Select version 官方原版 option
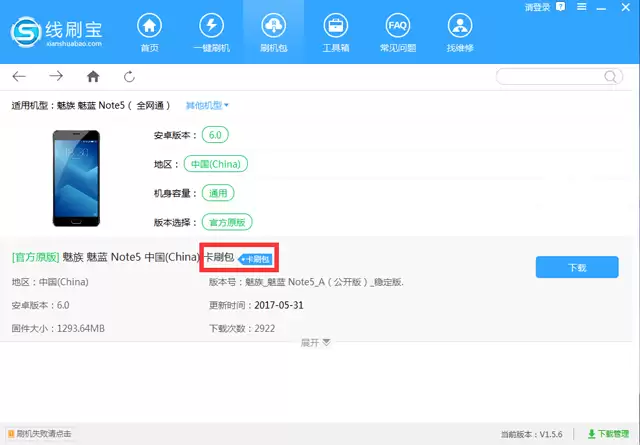 [227, 222]
